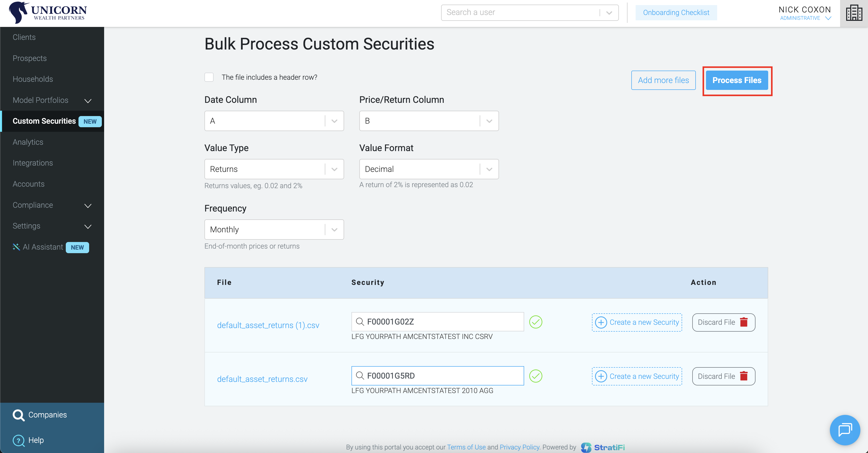Click the NEW badge next to AI Assistant
Viewport: 868px width, 453px height.
(x=77, y=248)
